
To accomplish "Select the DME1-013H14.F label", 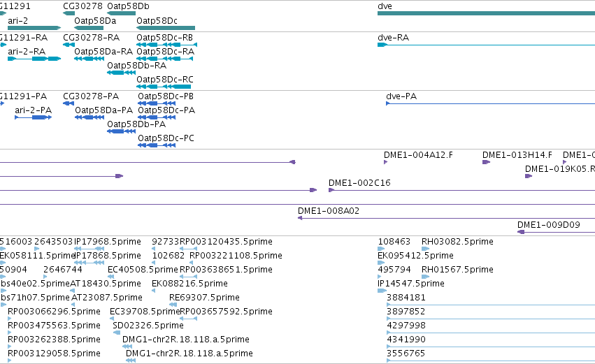I will click(x=517, y=154).
